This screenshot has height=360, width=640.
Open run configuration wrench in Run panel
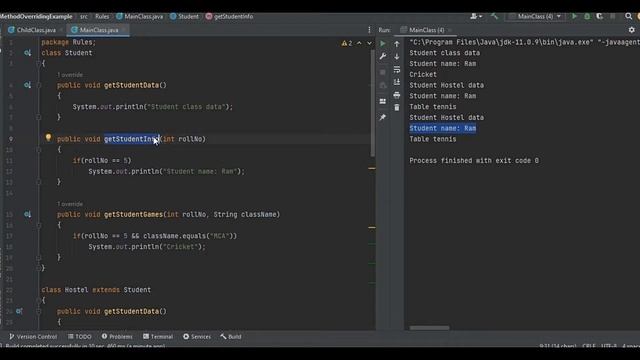click(x=382, y=56)
